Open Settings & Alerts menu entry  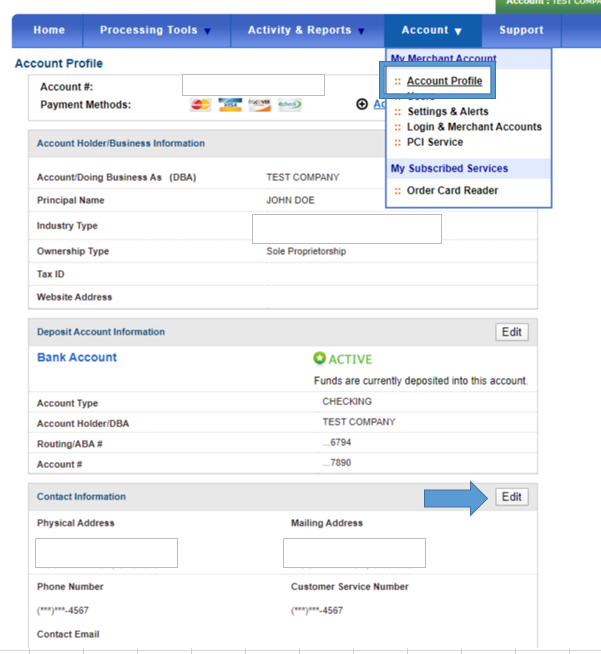click(x=448, y=111)
